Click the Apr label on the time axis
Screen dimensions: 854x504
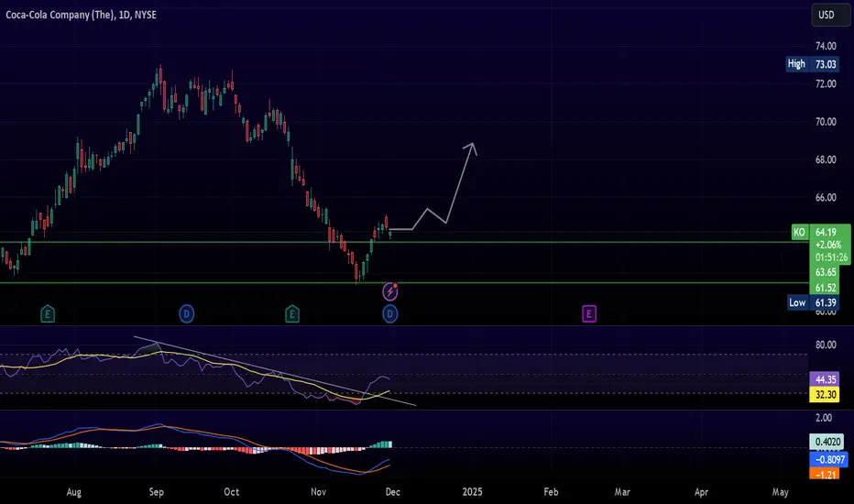click(x=702, y=492)
